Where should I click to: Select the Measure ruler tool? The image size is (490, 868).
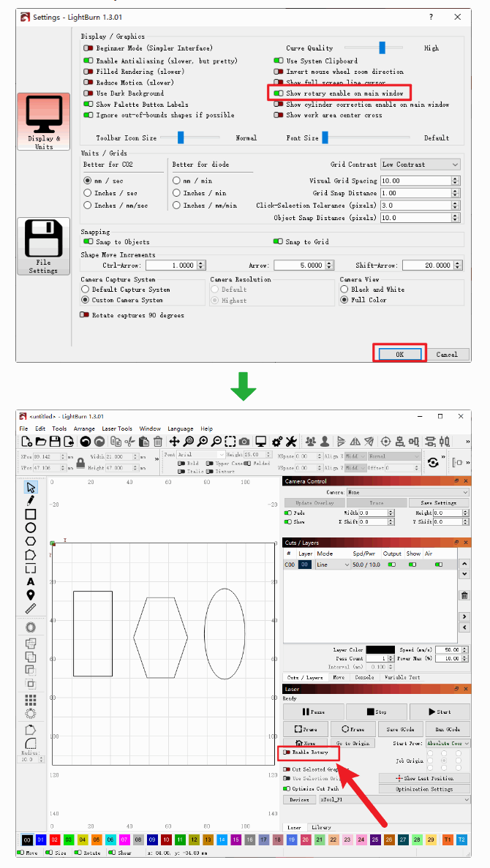point(31,608)
